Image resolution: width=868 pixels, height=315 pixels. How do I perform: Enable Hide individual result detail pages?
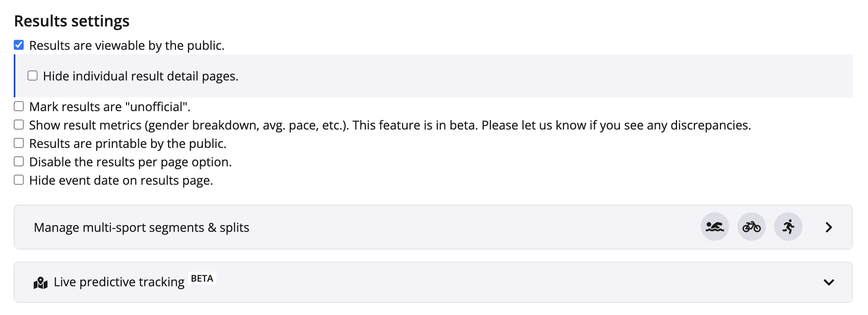click(33, 76)
